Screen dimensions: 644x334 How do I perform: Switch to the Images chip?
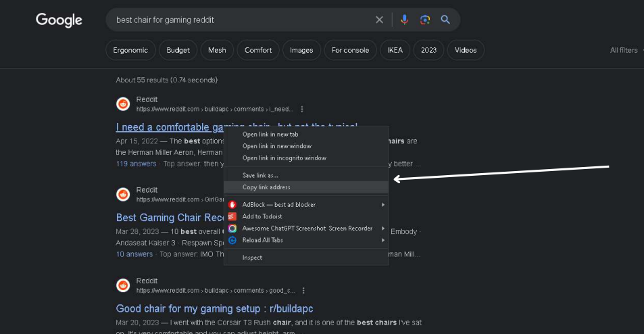click(x=301, y=50)
